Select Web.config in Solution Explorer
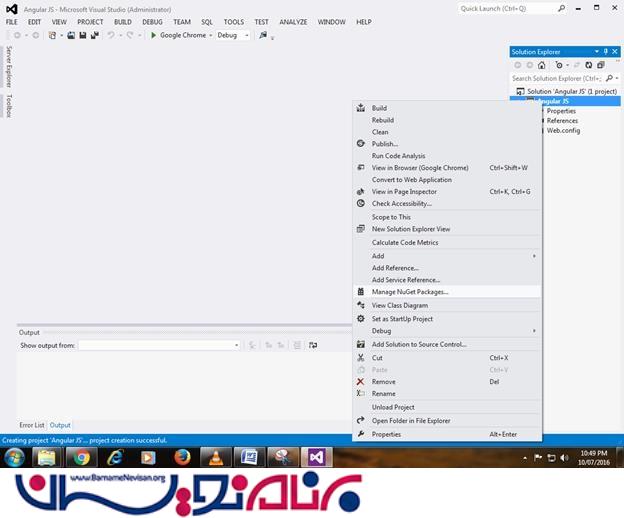This screenshot has width=624, height=518. pyautogui.click(x=563, y=130)
